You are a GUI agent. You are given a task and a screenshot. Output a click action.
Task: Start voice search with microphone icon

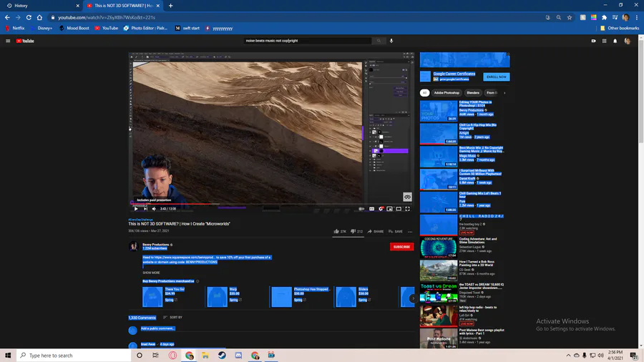(x=391, y=41)
